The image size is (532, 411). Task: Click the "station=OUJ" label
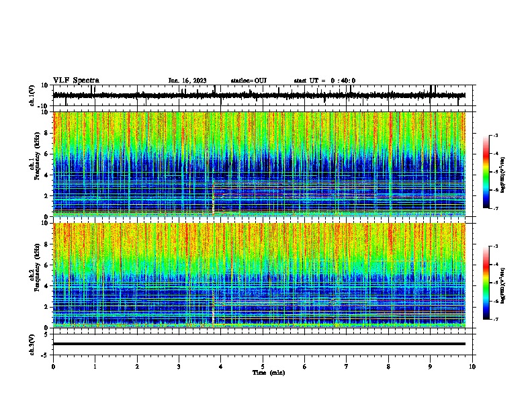[x=249, y=81]
